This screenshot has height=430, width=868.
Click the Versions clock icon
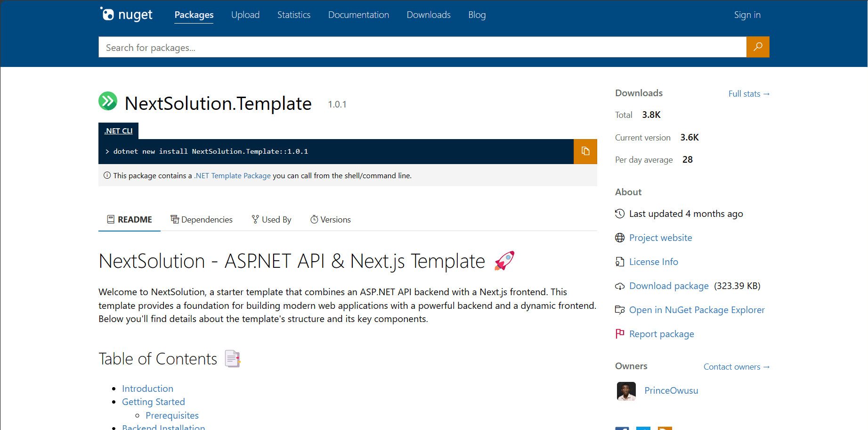[x=314, y=219]
